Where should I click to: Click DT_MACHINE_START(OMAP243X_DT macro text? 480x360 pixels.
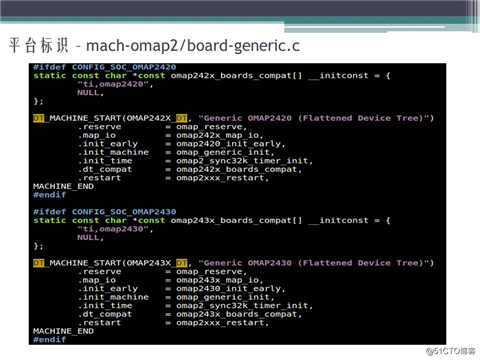tap(110, 263)
